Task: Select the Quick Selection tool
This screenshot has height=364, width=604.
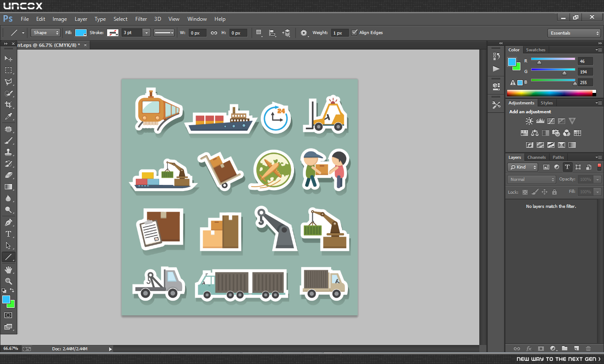Action: coord(8,93)
